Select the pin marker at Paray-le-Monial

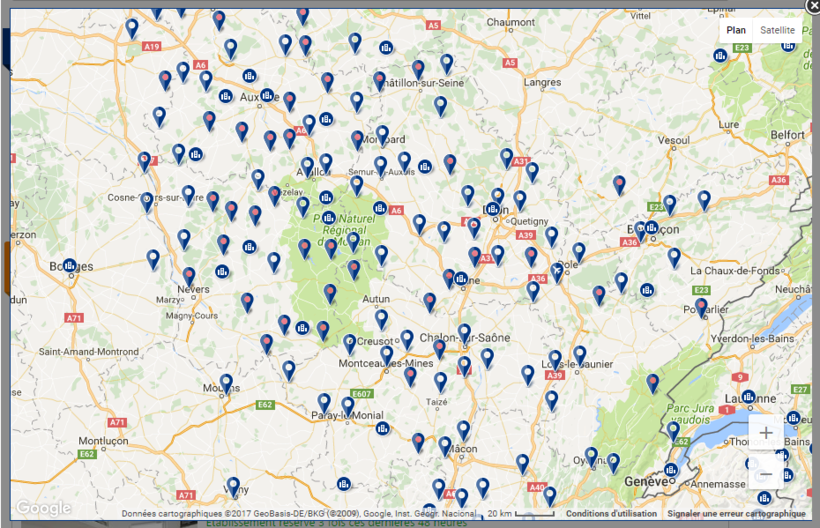coord(347,405)
